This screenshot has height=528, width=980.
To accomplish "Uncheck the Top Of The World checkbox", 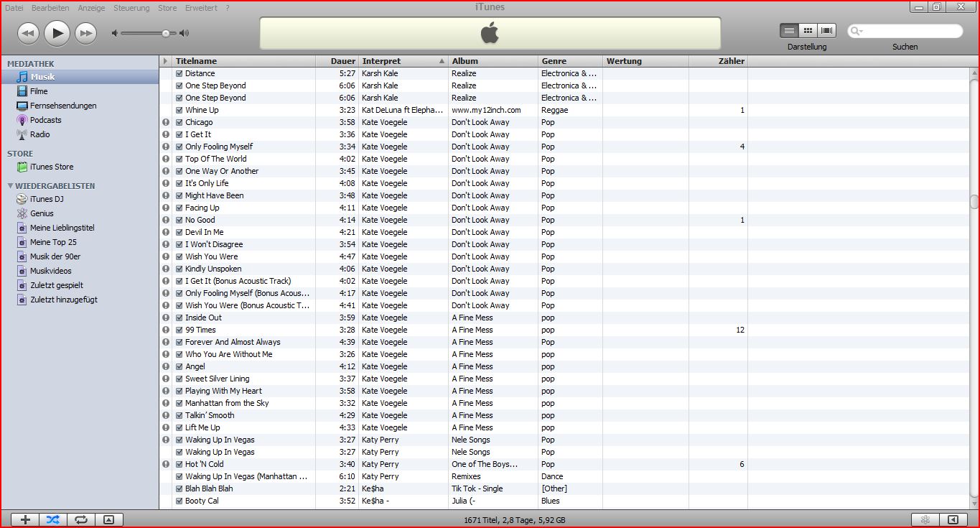I will pyautogui.click(x=179, y=159).
